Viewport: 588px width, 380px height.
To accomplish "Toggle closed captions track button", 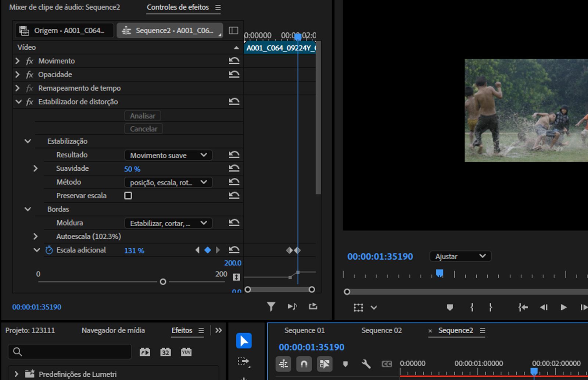I will coord(387,364).
